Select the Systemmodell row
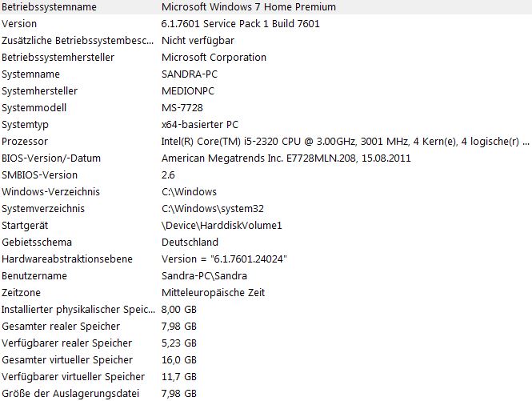This screenshot has height=401, width=532. click(34, 108)
